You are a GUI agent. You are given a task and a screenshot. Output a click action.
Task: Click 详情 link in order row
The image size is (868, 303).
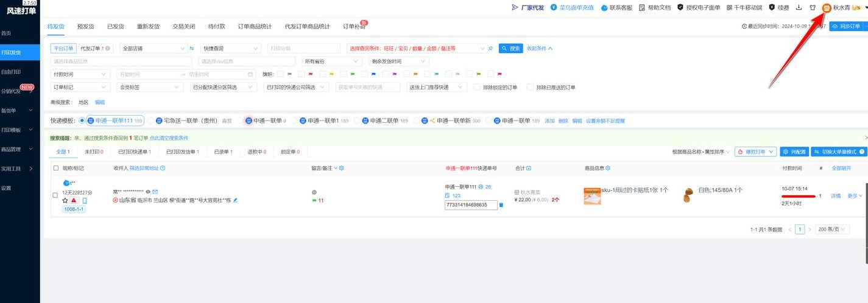coord(836,196)
